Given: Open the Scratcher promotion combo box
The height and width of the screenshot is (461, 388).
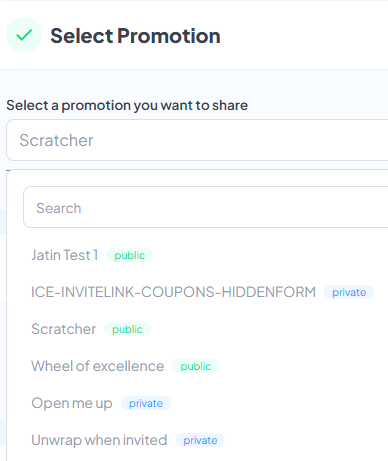Looking at the screenshot, I should coord(197,140).
